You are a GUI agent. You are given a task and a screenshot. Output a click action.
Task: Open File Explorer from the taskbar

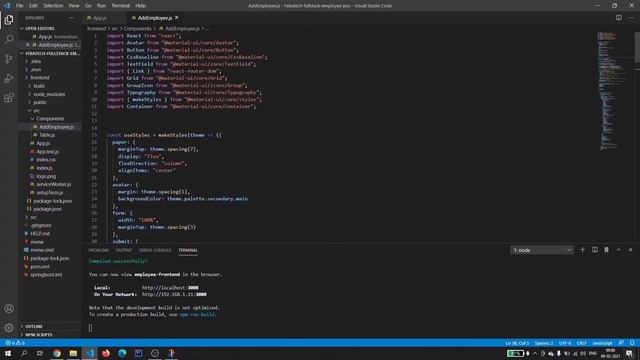(73, 353)
